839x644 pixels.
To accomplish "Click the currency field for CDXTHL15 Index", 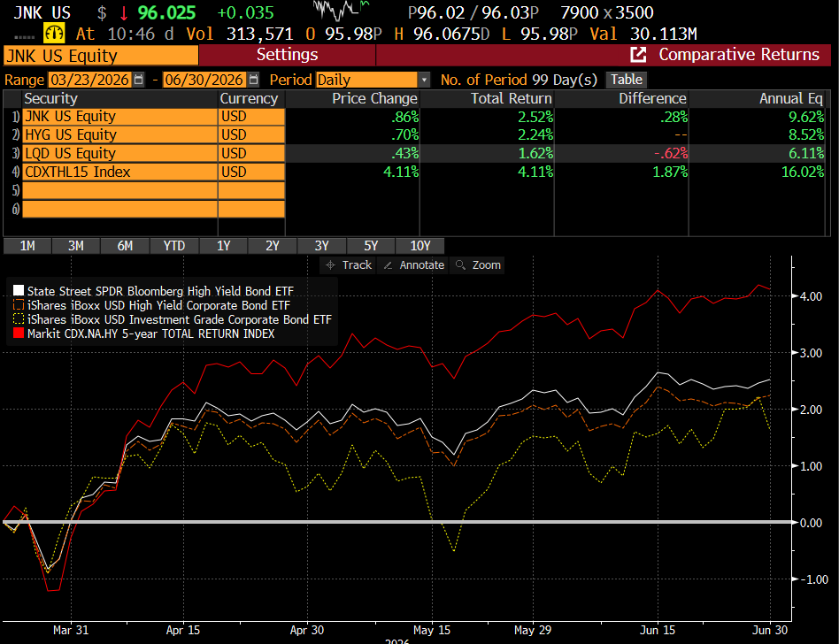I will (251, 172).
